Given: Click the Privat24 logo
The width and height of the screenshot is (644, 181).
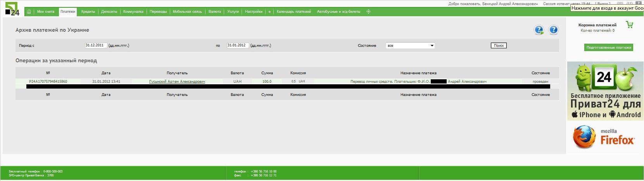Looking at the screenshot, I should [x=12, y=9].
